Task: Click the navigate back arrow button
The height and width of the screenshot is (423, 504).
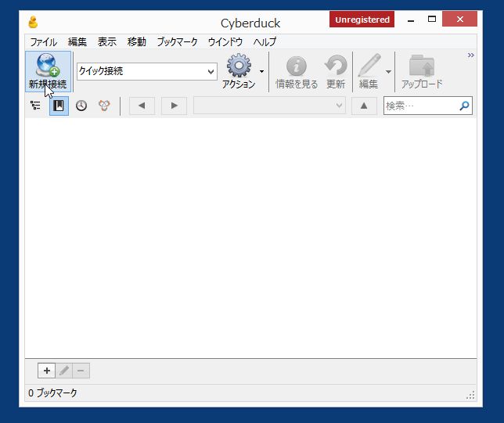Action: tap(142, 106)
